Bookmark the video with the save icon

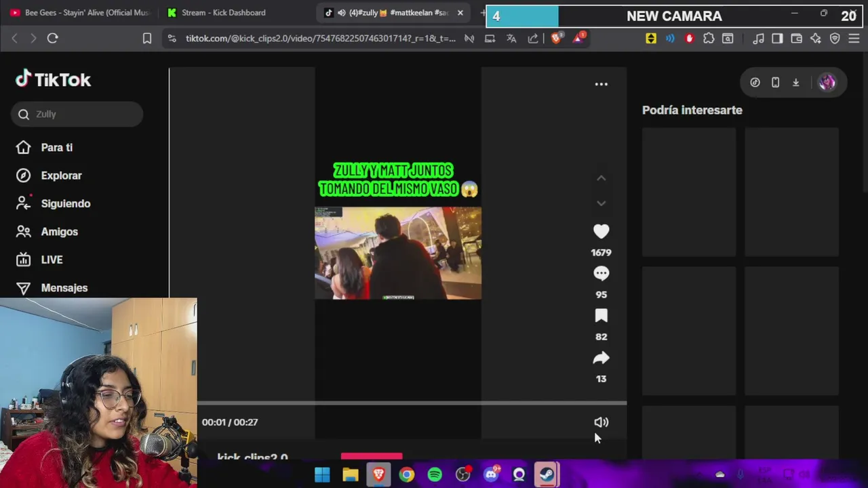601,316
